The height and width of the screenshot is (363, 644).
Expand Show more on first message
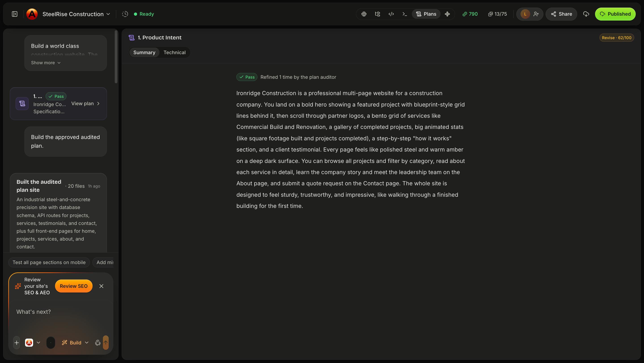(46, 63)
